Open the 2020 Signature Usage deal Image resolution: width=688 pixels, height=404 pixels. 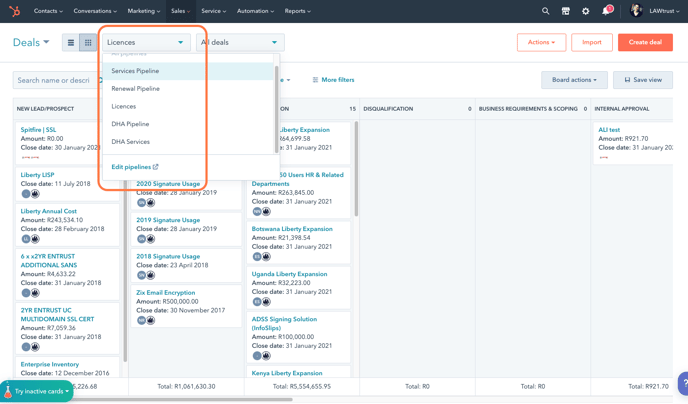pos(168,184)
